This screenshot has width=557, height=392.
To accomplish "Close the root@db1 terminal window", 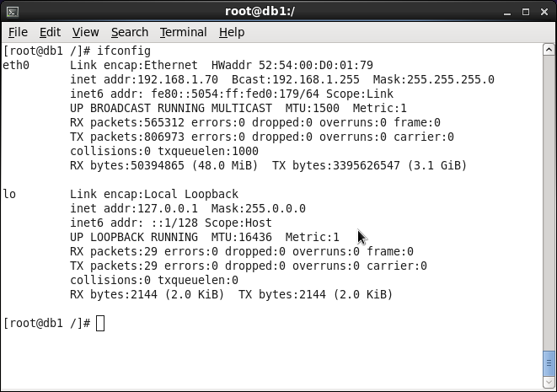I will point(544,12).
